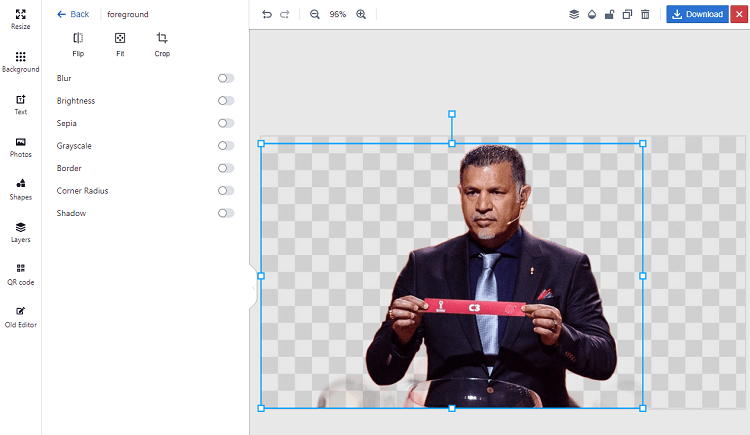
Task: Turn on the Sepia toggle
Action: (226, 123)
